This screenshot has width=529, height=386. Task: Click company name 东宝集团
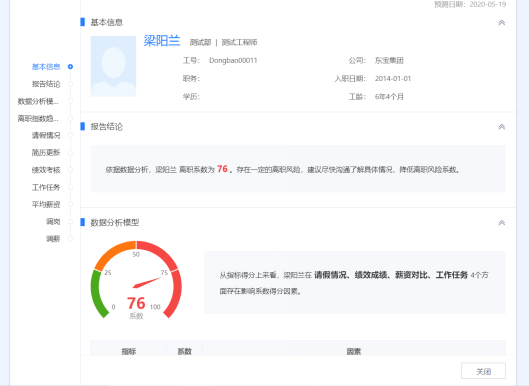[389, 60]
